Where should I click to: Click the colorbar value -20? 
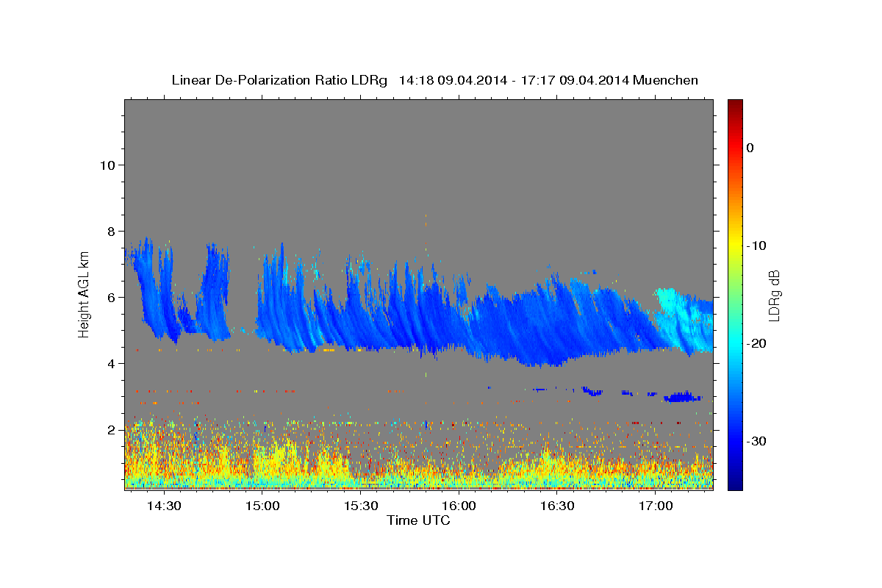[757, 343]
